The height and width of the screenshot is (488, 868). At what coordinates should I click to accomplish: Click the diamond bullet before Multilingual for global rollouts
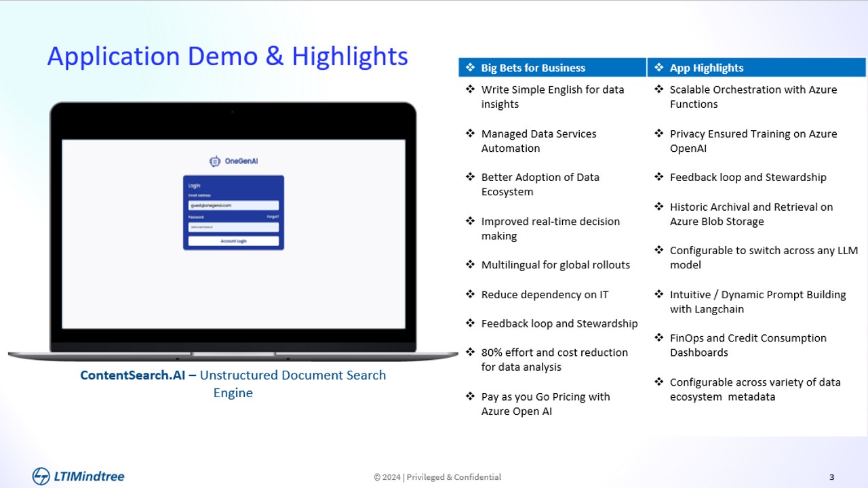click(470, 264)
